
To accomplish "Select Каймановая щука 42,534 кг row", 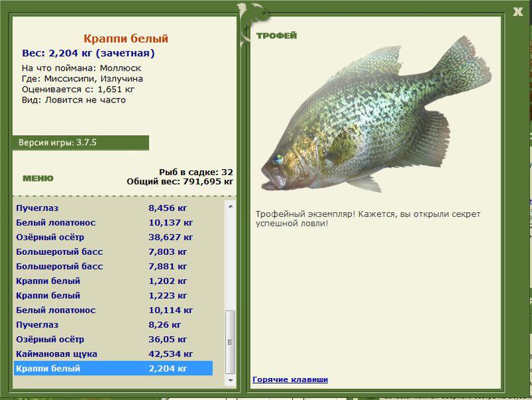I will click(113, 354).
